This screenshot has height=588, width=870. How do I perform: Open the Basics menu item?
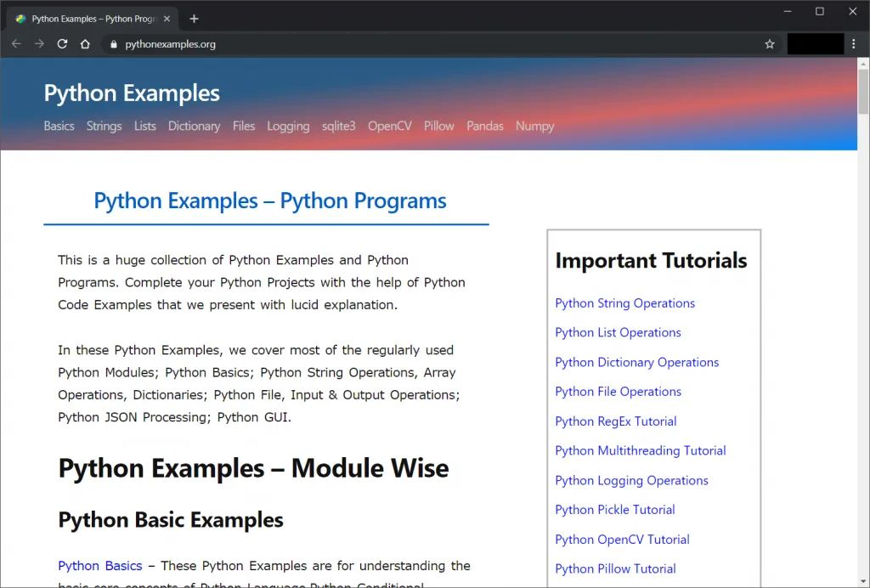59,126
